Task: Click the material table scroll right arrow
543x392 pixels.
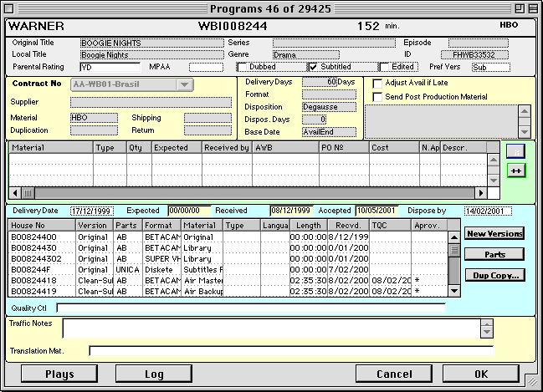Action: (480, 193)
